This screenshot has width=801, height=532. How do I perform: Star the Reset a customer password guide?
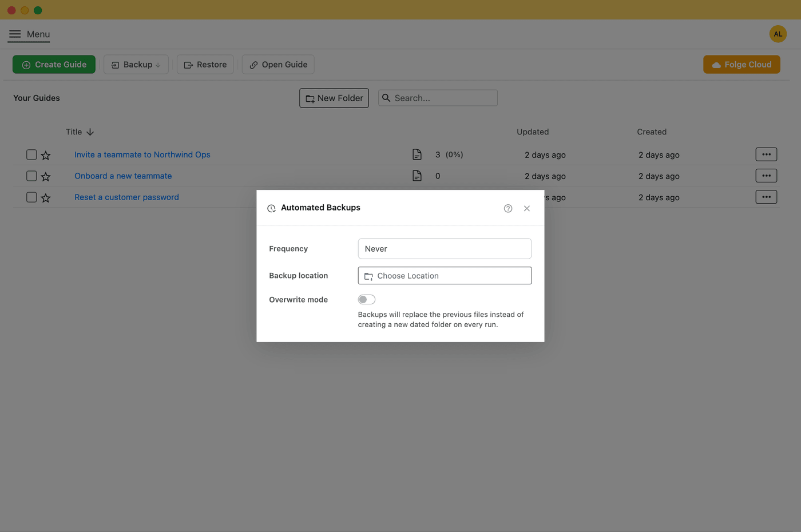[46, 197]
